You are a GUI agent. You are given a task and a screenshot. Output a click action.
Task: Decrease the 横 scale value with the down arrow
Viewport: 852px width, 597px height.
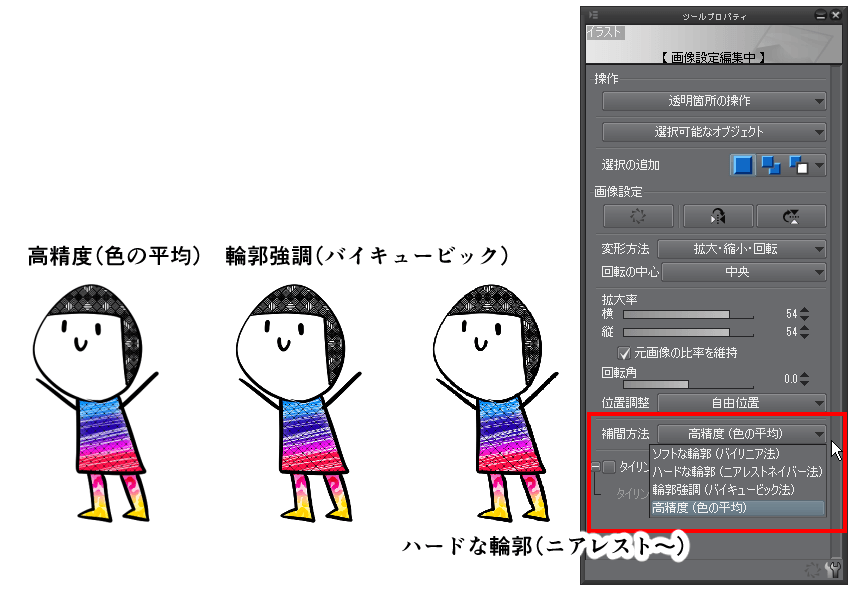[x=805, y=318]
